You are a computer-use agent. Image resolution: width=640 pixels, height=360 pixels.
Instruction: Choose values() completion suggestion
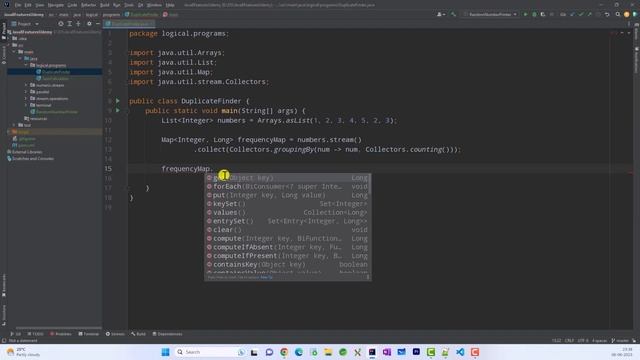point(287,212)
